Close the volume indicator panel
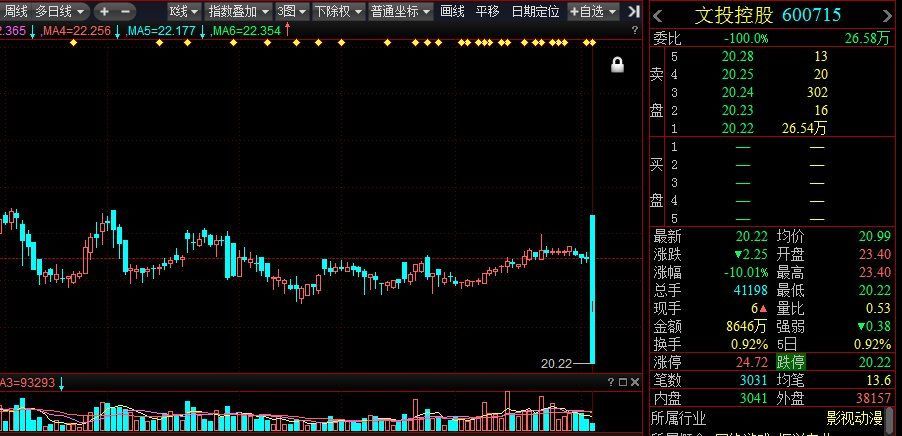 635,382
